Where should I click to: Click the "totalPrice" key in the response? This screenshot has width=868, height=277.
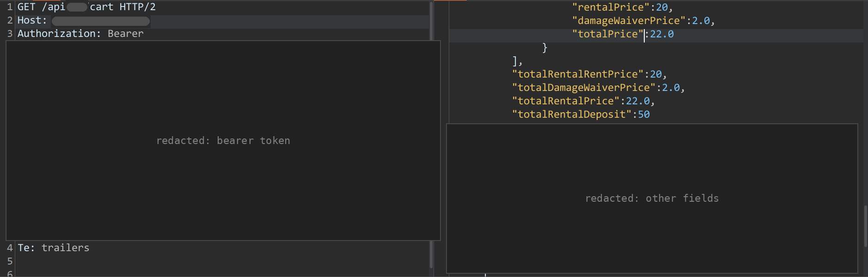pyautogui.click(x=608, y=34)
